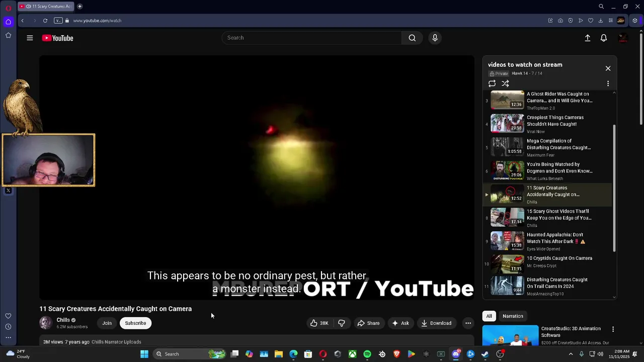Image resolution: width=644 pixels, height=362 pixels.
Task: Open more actions three-dot button
Action: (468, 323)
